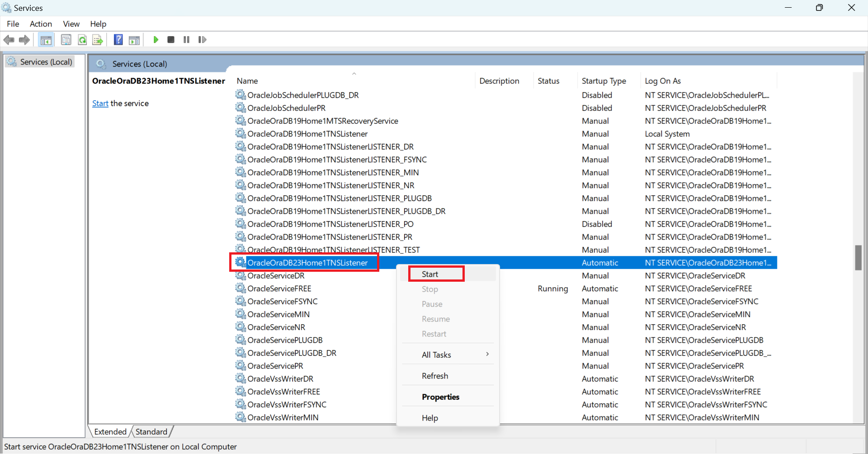Viewport: 868px width, 454px height.
Task: Select the OracleOraDB19Home1TNSListenerLISTENER_DR service row
Action: (x=505, y=147)
